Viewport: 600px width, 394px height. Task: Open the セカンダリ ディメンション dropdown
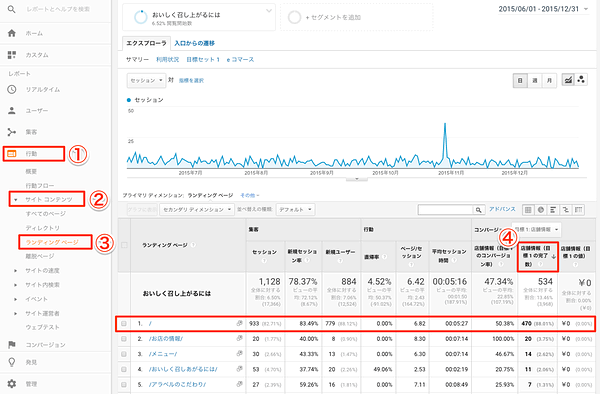pyautogui.click(x=197, y=210)
